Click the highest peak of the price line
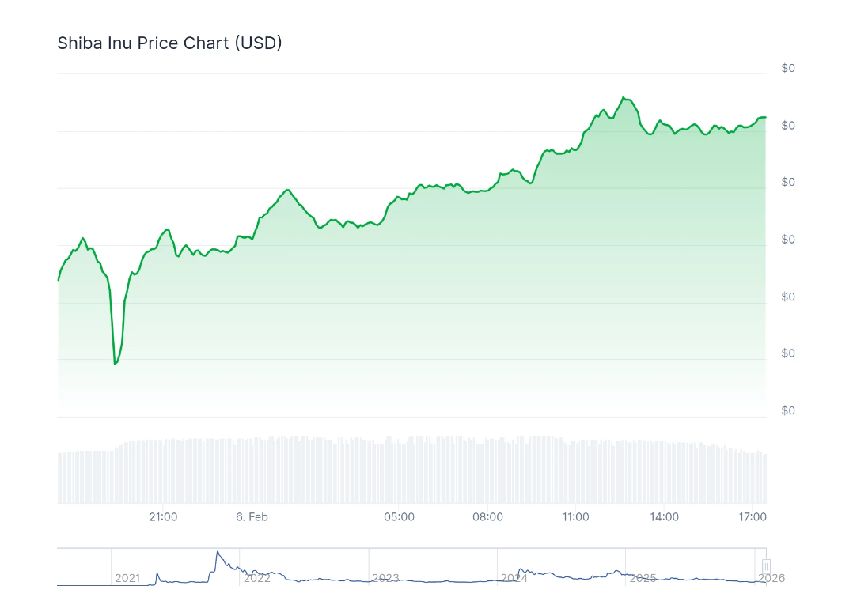 pyautogui.click(x=624, y=98)
